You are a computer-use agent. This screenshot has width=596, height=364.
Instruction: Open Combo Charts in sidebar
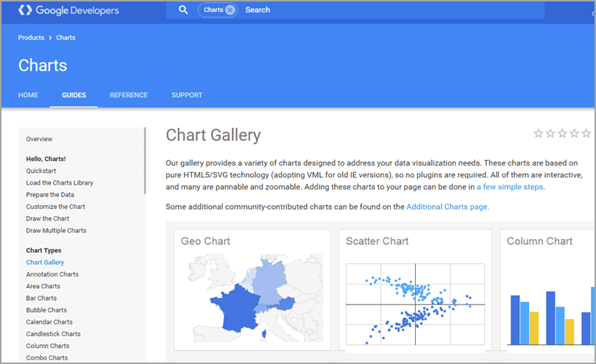(47, 358)
